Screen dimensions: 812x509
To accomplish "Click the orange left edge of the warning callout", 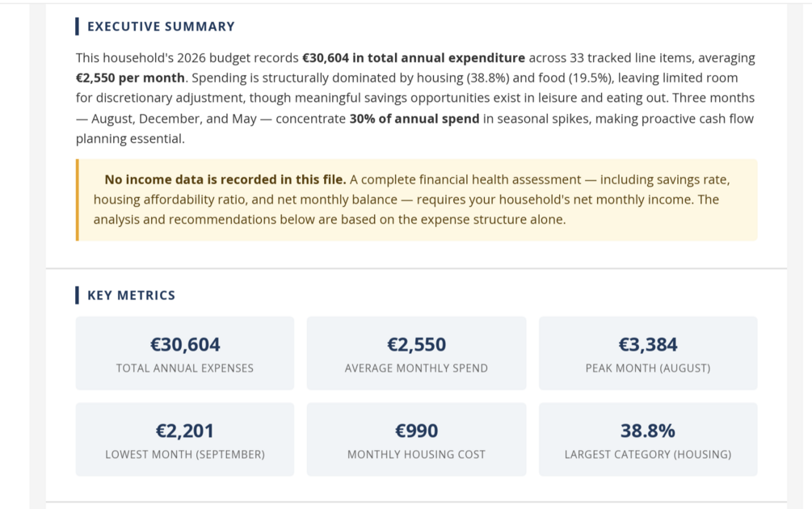I will (78, 200).
